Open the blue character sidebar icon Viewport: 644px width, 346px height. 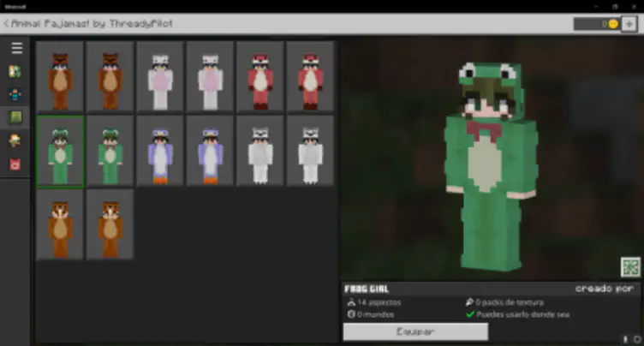(x=15, y=94)
